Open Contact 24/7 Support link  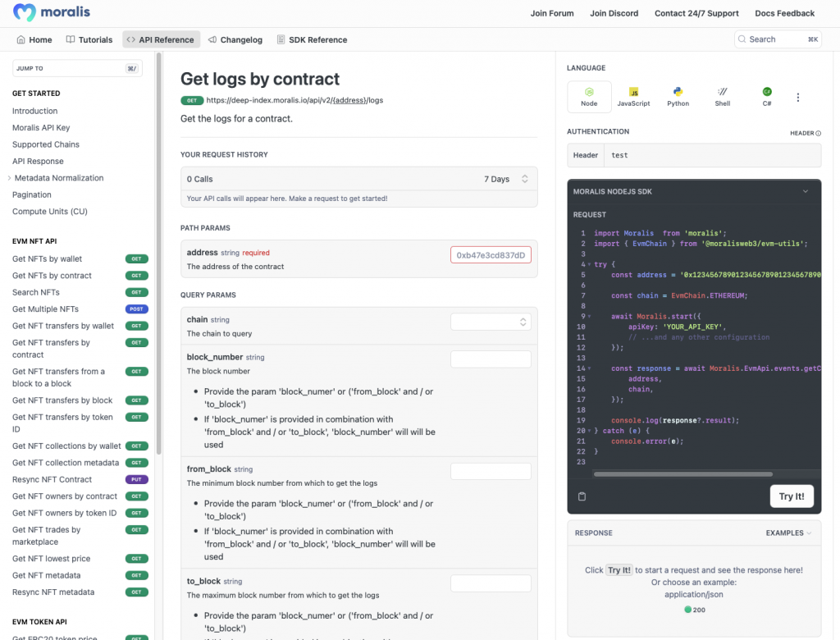point(696,13)
